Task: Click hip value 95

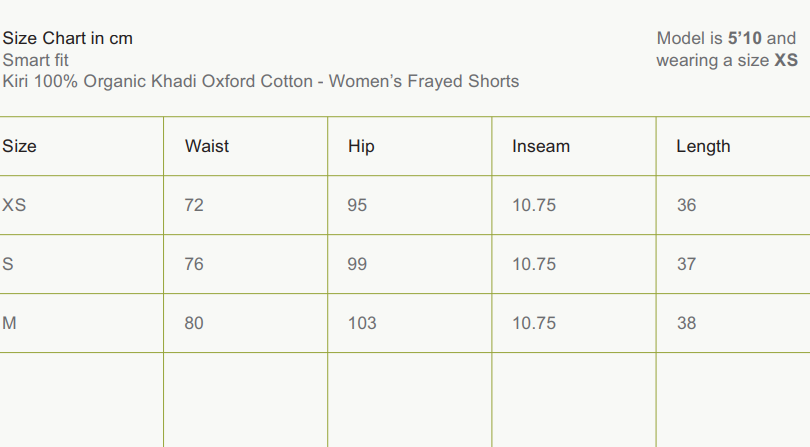Action: (357, 205)
